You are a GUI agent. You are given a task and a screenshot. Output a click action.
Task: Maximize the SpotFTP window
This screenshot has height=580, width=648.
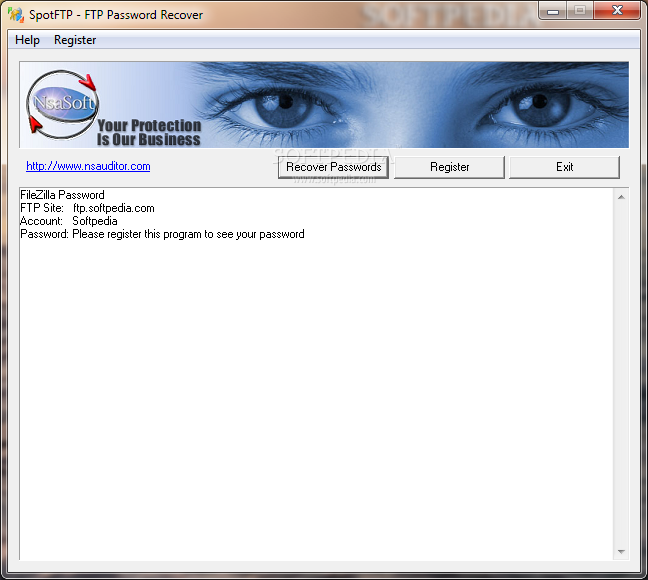(580, 11)
